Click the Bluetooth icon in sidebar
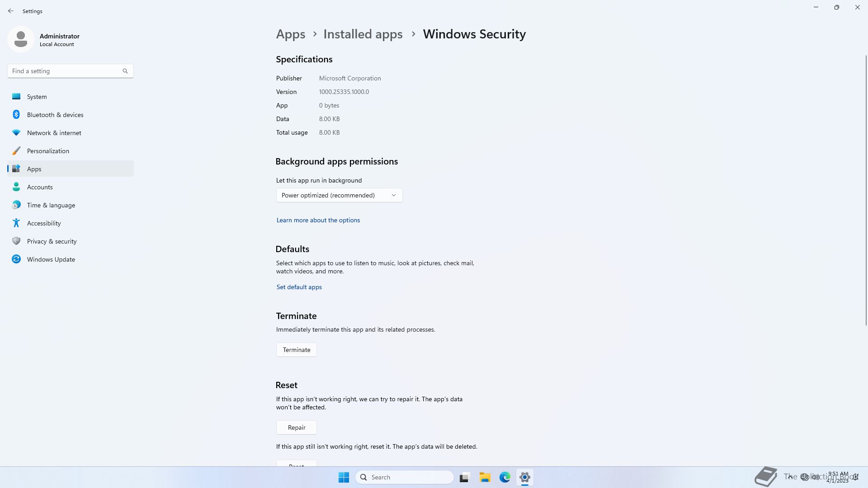Viewport: 868px width, 488px height. click(16, 114)
